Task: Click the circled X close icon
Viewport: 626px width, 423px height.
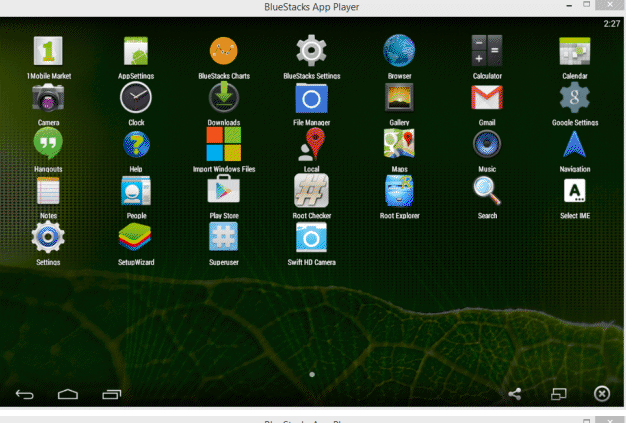Action: point(602,394)
